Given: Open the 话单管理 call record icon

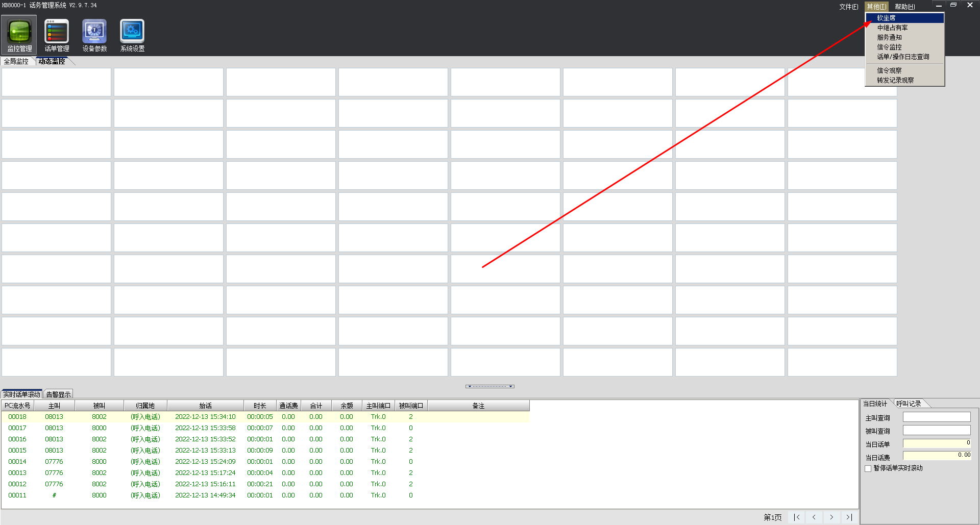Looking at the screenshot, I should [57, 35].
